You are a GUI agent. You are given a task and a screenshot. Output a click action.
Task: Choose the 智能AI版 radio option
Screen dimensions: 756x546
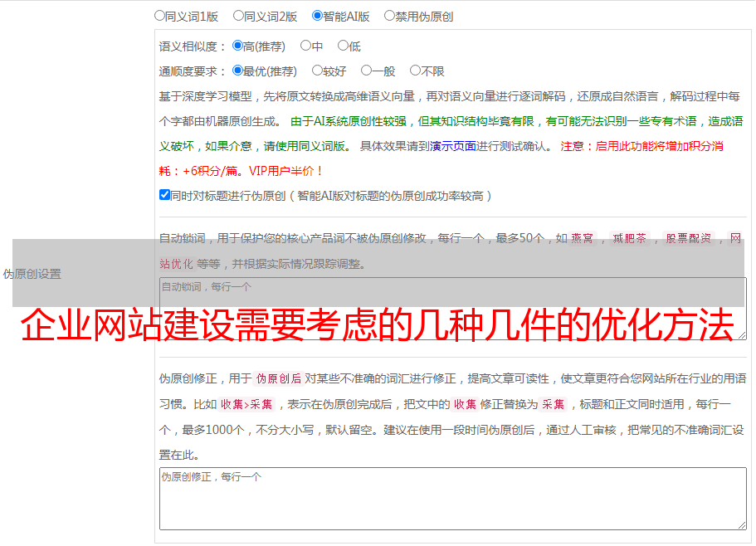point(317,16)
